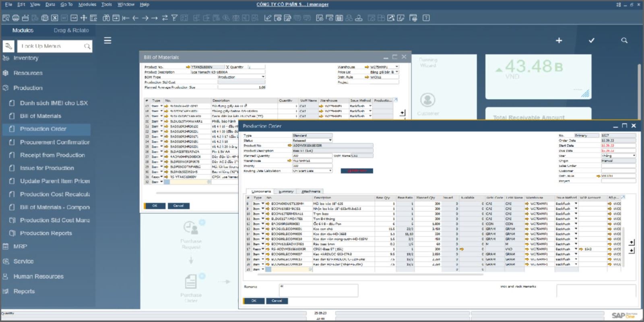Viewport: 644px width, 322px height.
Task: Click OK in the Bill of Materials window
Action: [155, 205]
